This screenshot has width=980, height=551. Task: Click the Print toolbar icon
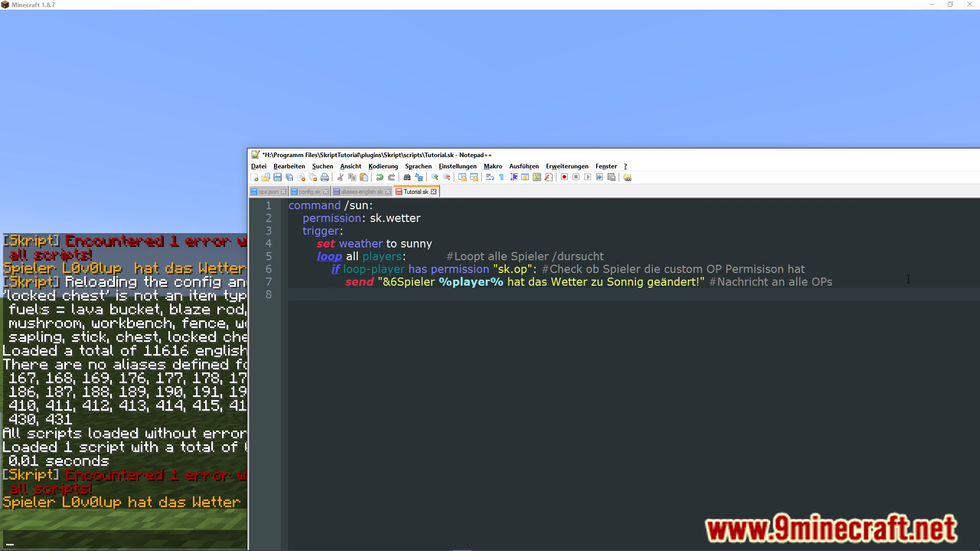[x=325, y=178]
